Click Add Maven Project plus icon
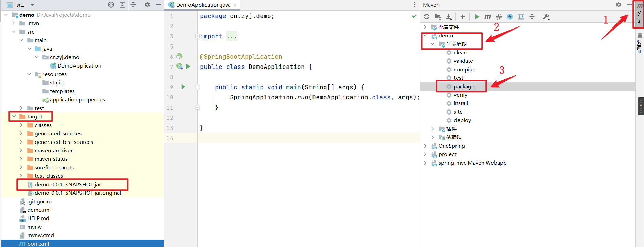 click(462, 17)
